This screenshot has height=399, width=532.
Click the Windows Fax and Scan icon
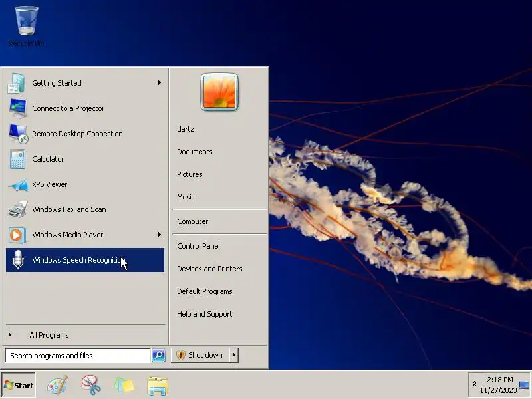coord(18,209)
